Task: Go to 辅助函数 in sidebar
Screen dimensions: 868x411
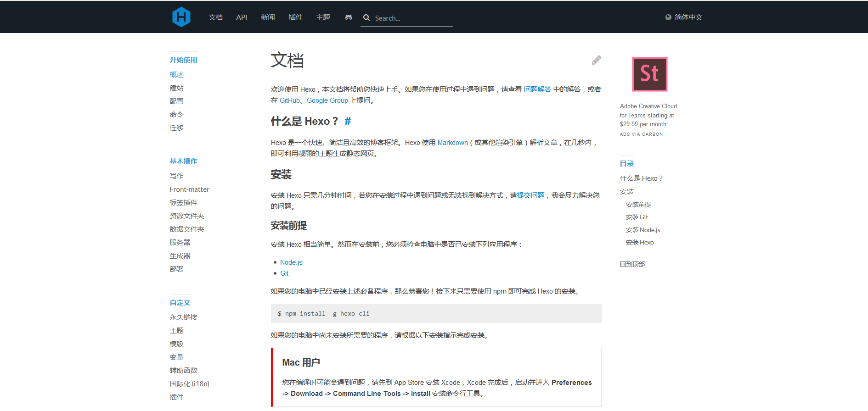Action: pos(183,370)
